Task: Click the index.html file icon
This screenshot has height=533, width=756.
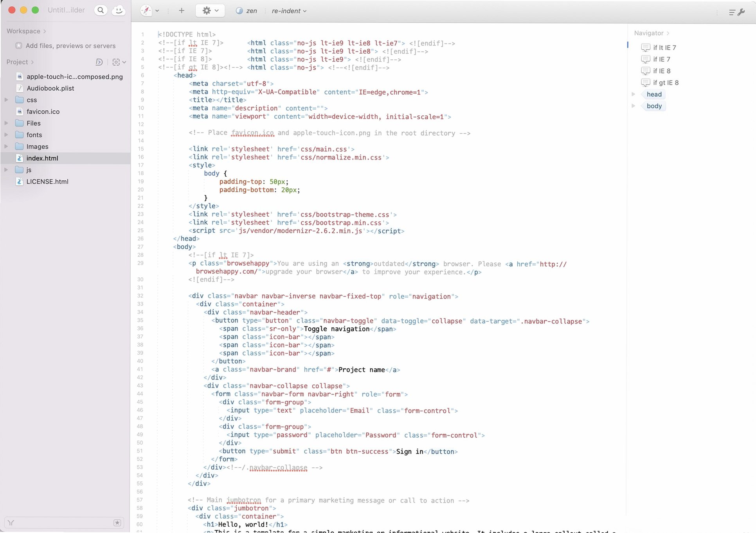Action: (x=20, y=158)
